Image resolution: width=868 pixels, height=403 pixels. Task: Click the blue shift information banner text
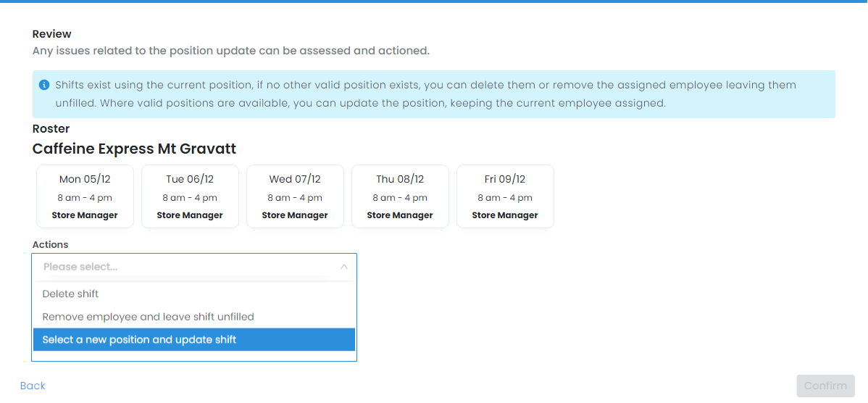pos(425,94)
